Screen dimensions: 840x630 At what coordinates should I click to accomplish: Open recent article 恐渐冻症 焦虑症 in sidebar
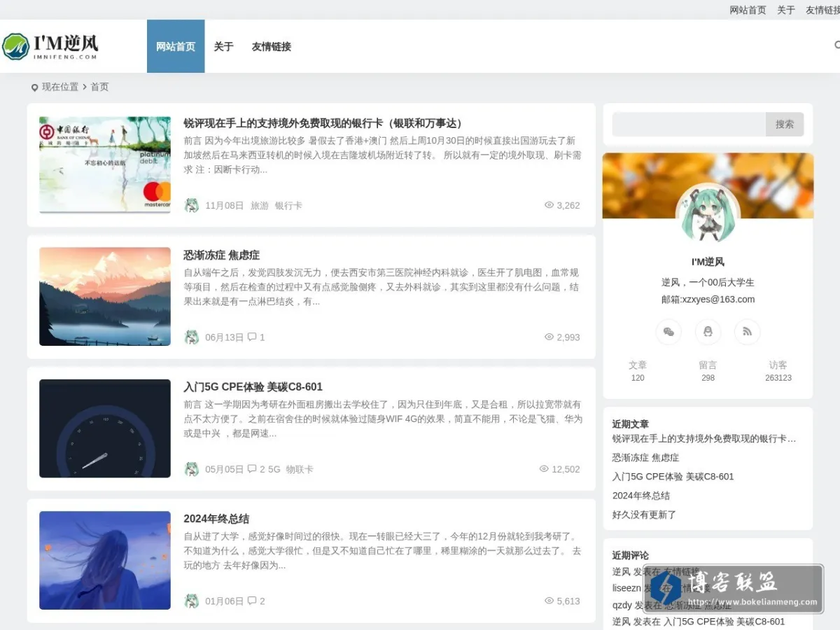click(x=645, y=458)
